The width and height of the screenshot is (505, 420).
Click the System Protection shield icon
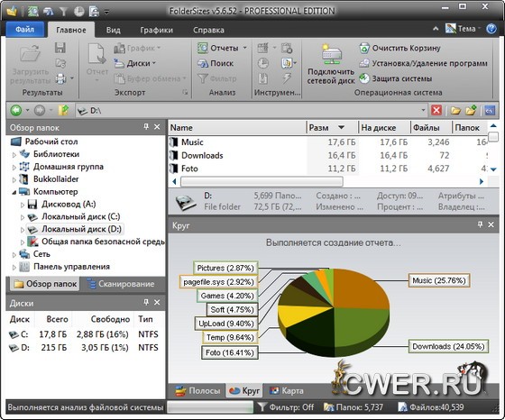coord(364,78)
